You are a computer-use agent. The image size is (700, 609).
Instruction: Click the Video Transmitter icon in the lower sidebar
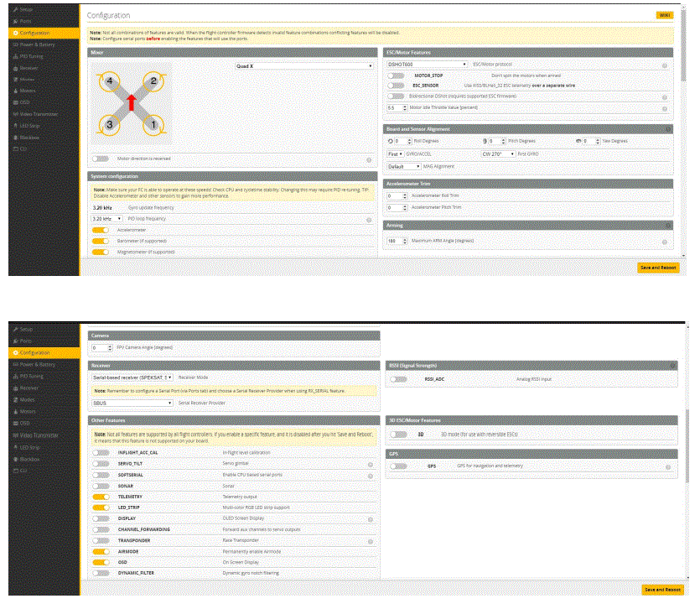pyautogui.click(x=16, y=435)
